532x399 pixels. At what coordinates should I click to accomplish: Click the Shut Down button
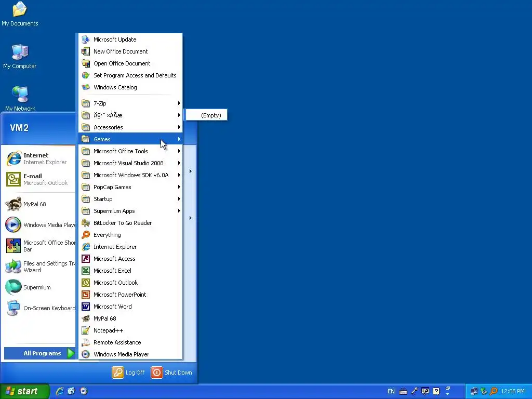171,373
